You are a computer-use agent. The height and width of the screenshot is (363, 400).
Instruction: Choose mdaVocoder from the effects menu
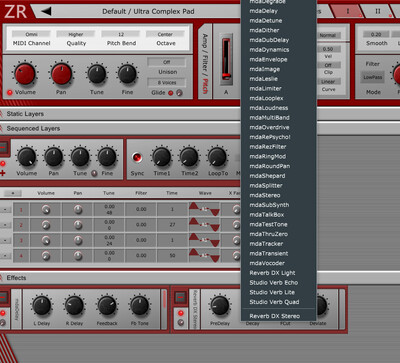click(267, 263)
